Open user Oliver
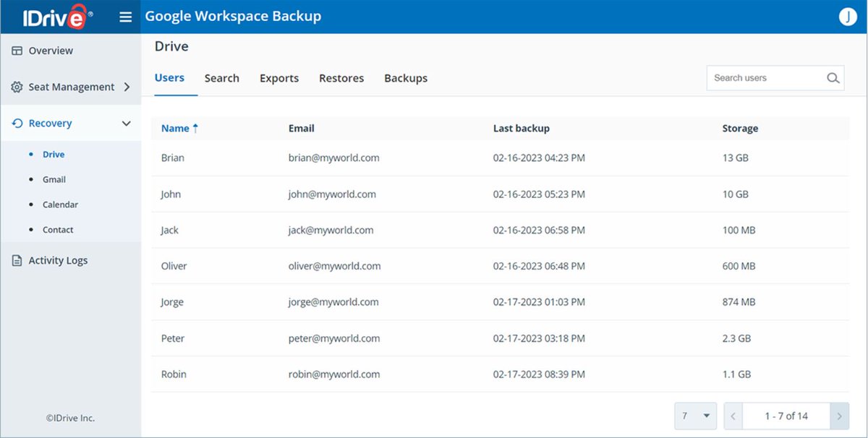 pos(174,266)
